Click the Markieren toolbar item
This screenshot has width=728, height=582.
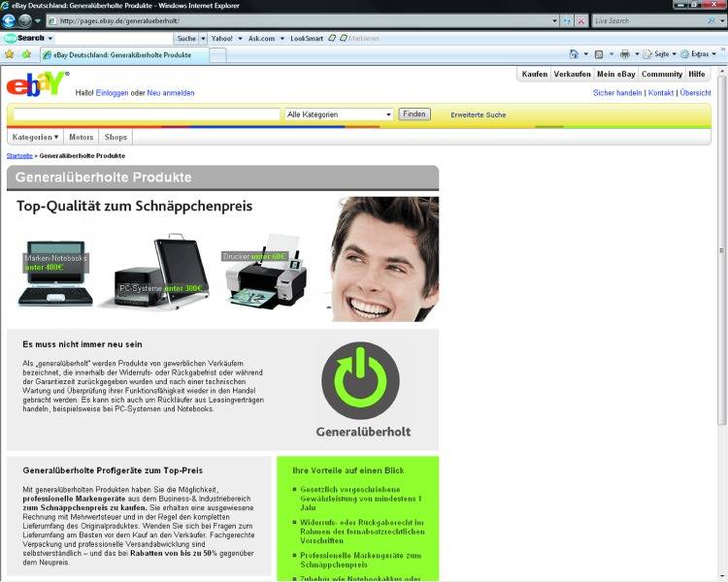tap(359, 39)
